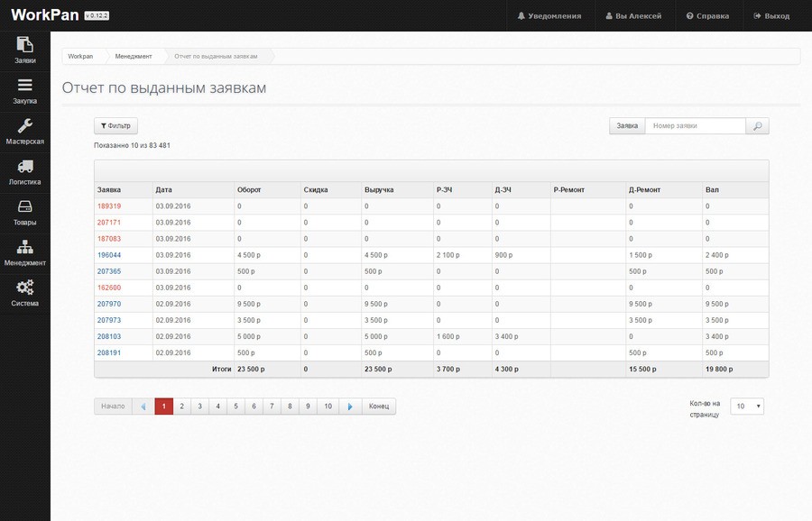The height and width of the screenshot is (521, 812).
Task: Click the WorkPan logo
Action: (x=44, y=15)
